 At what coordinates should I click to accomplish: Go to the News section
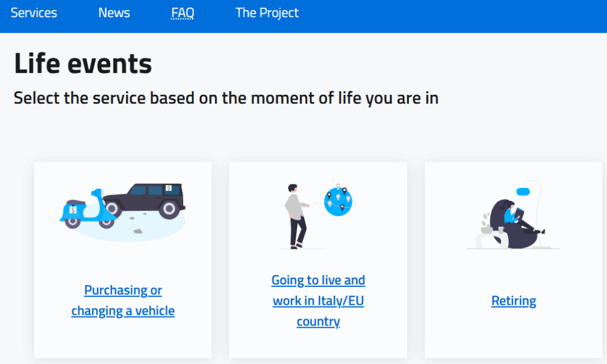(x=114, y=13)
